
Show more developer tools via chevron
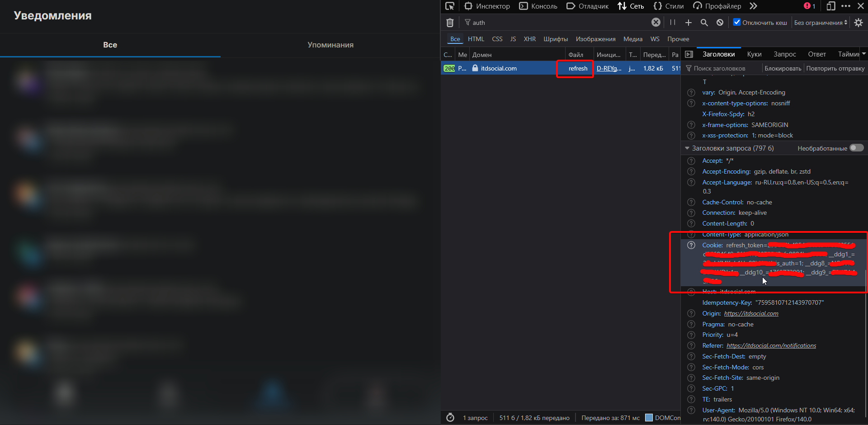click(x=753, y=6)
